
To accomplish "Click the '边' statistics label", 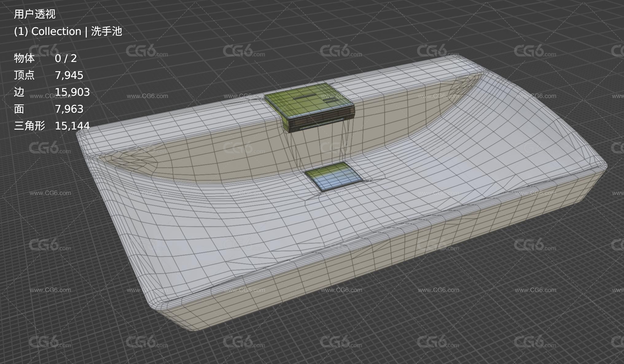I will [x=19, y=92].
